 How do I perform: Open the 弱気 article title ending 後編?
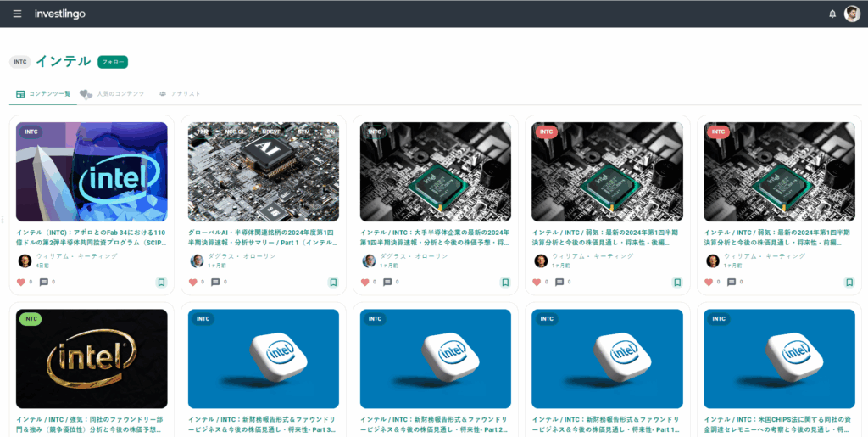607,238
